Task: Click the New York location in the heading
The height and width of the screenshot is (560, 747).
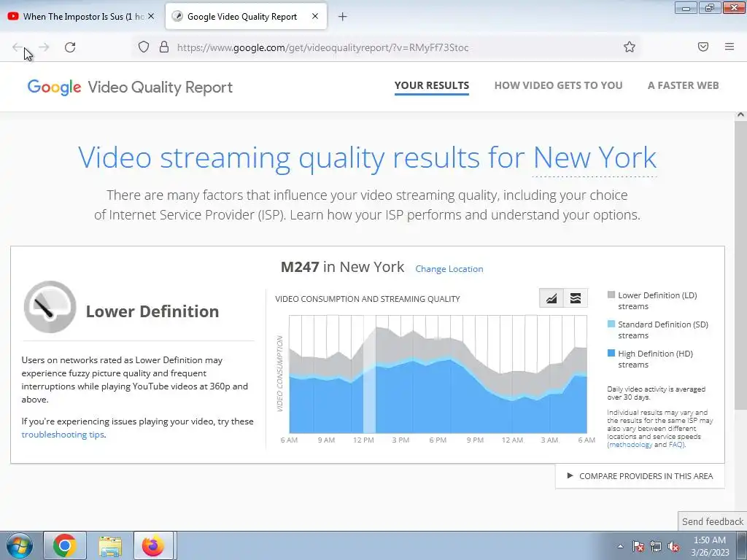Action: 595,158
